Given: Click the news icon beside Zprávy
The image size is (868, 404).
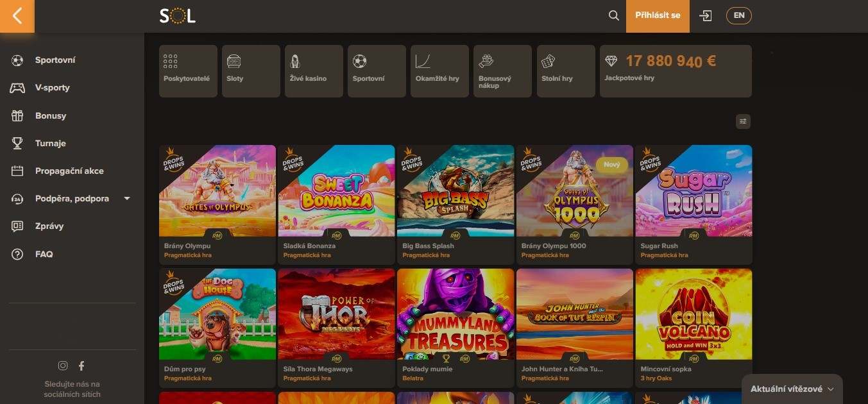Looking at the screenshot, I should (17, 226).
